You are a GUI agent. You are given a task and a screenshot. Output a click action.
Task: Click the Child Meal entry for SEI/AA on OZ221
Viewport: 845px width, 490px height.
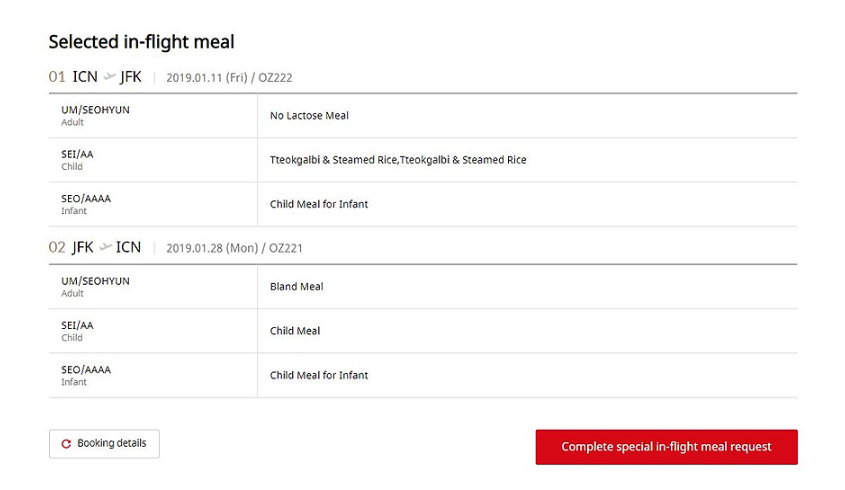(x=294, y=331)
